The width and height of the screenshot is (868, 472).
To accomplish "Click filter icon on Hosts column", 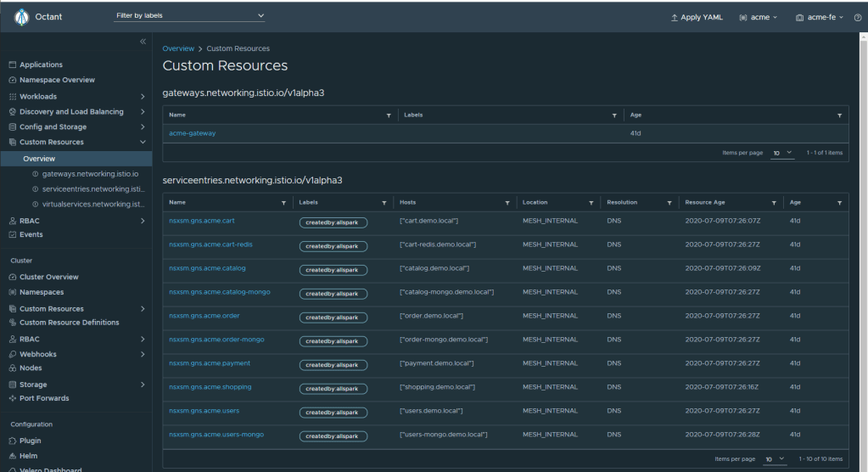I will click(x=507, y=203).
